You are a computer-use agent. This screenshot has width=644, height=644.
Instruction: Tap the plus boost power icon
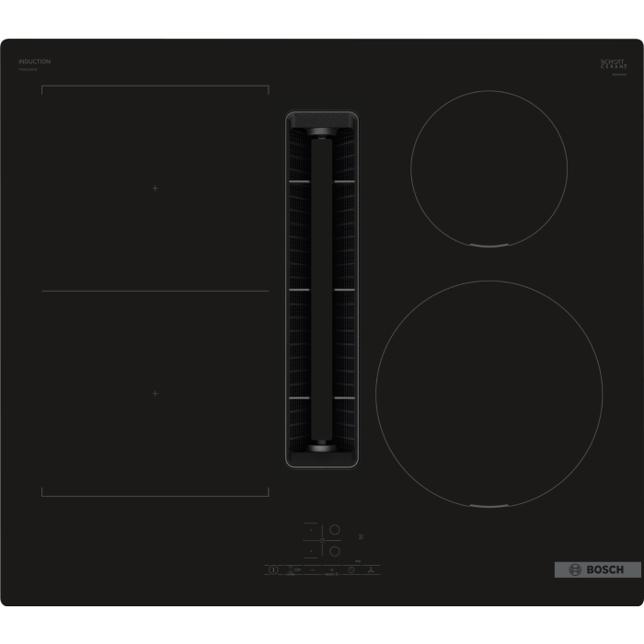tap(331, 569)
